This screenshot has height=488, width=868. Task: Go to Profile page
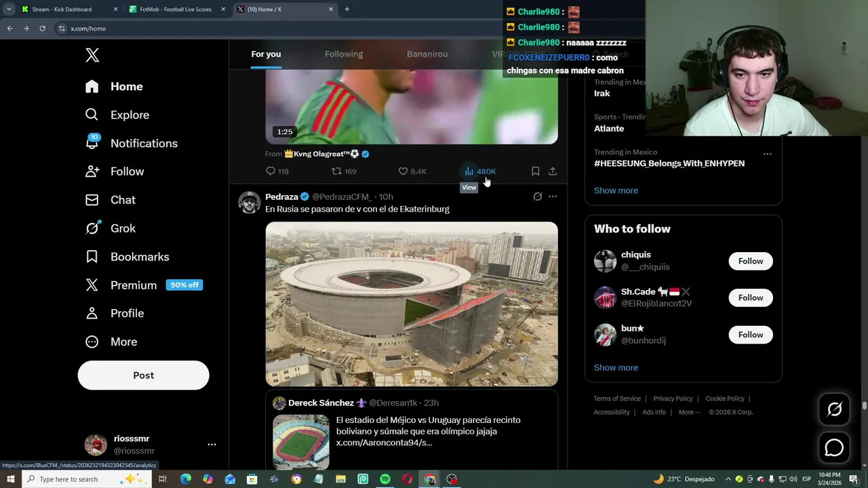click(114, 313)
